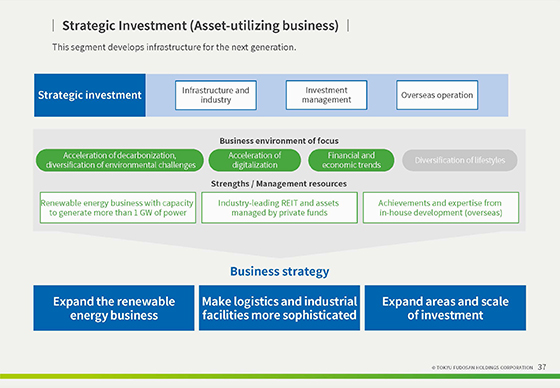
Task: Click the Industry-leading REIT and assets box
Action: 279,208
